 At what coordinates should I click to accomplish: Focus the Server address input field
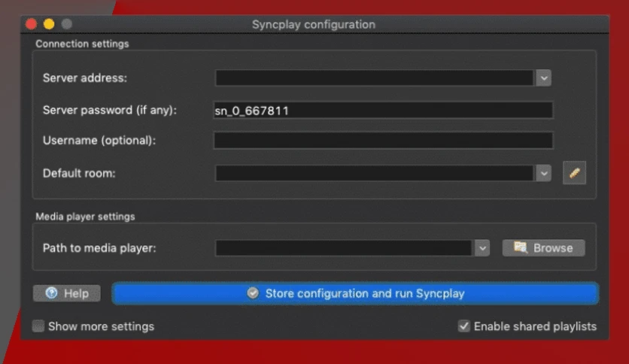coord(375,77)
